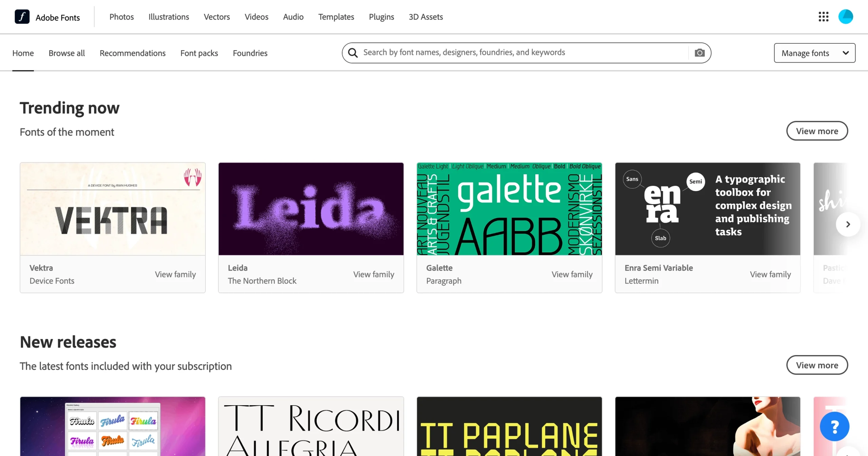
Task: Click View family for Vektra
Action: pyautogui.click(x=175, y=274)
